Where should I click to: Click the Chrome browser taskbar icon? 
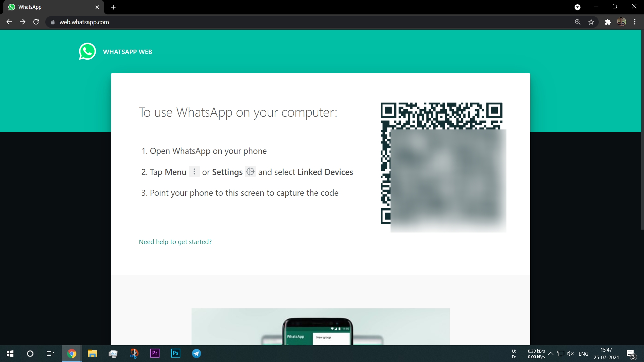point(72,353)
